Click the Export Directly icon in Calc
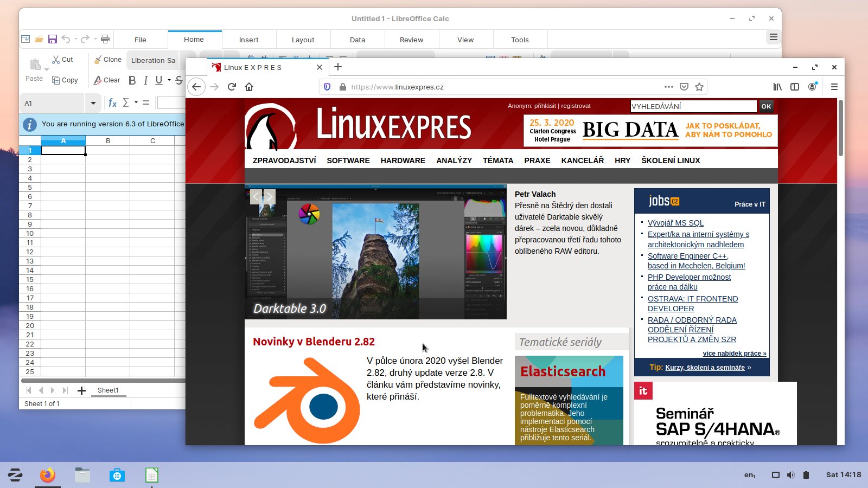 [x=25, y=39]
